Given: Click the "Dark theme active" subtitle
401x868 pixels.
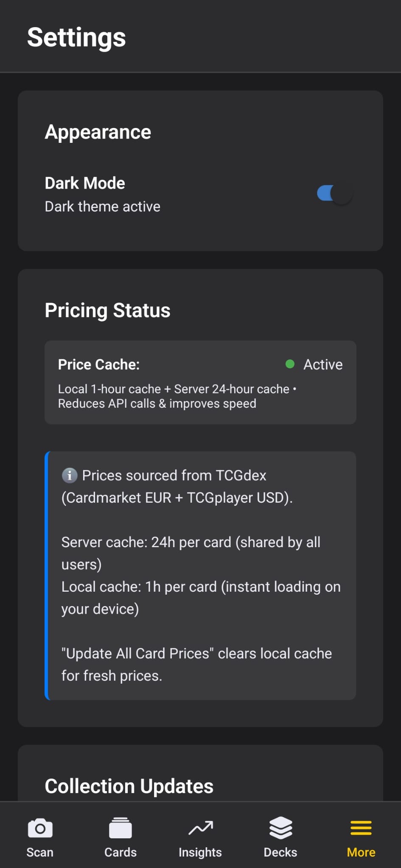Looking at the screenshot, I should coord(103,206).
